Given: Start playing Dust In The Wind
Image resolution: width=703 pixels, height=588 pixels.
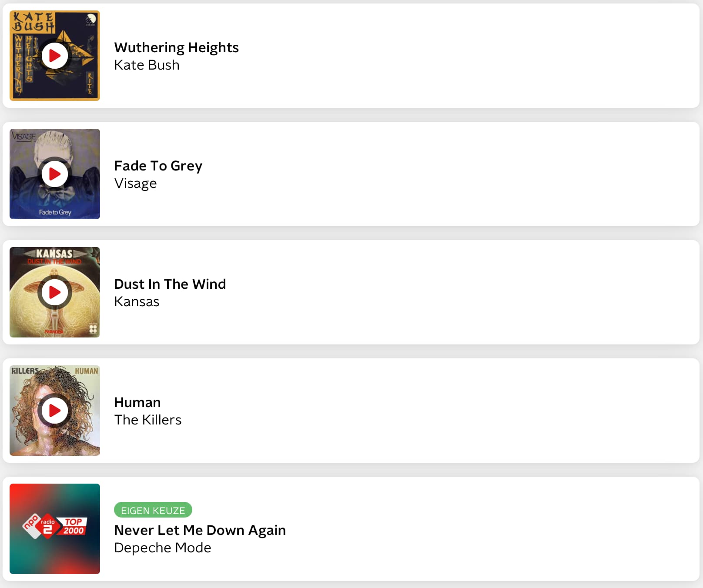Looking at the screenshot, I should coord(55,292).
